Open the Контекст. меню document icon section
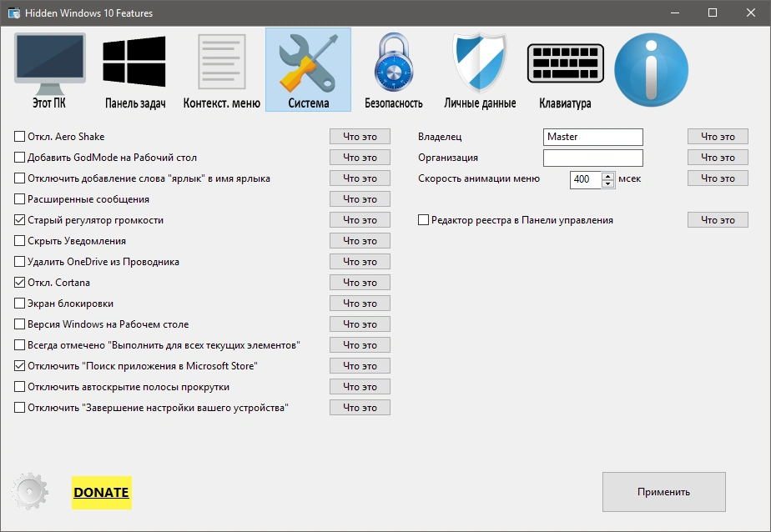This screenshot has height=532, width=771. click(222, 70)
